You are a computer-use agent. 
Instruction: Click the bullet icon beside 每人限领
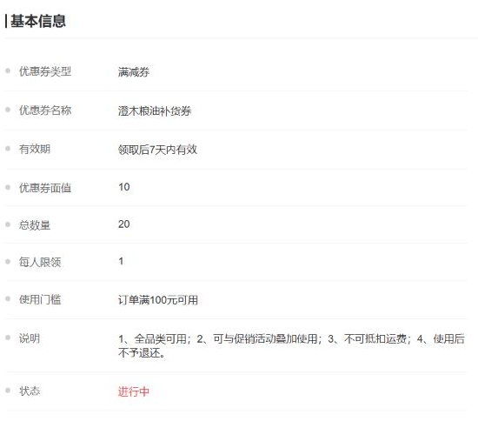pos(8,262)
